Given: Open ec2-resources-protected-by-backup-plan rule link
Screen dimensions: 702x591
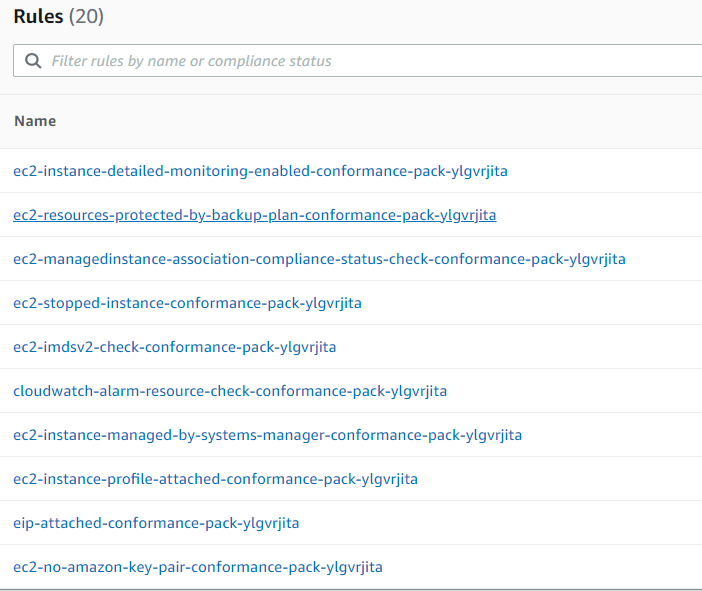Looking at the screenshot, I should [255, 215].
